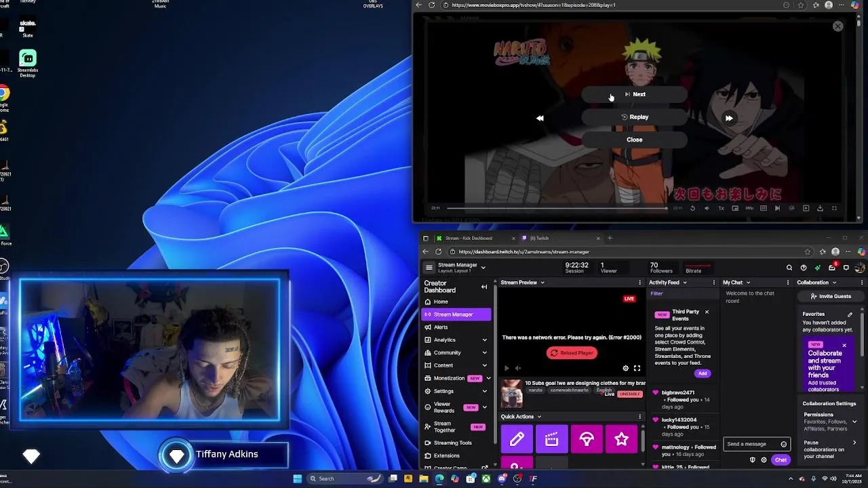Open the Stream Manager layout dropdown
This screenshot has height=488, width=868.
click(x=484, y=268)
